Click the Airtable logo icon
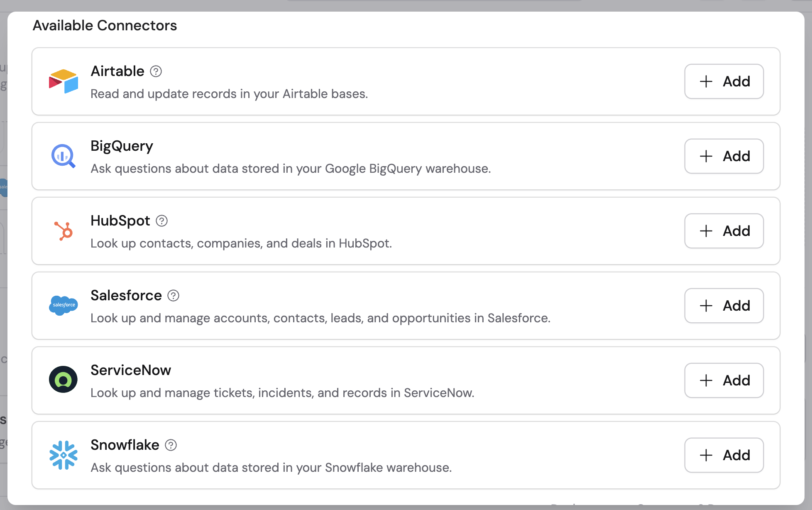The width and height of the screenshot is (812, 510). coord(64,81)
